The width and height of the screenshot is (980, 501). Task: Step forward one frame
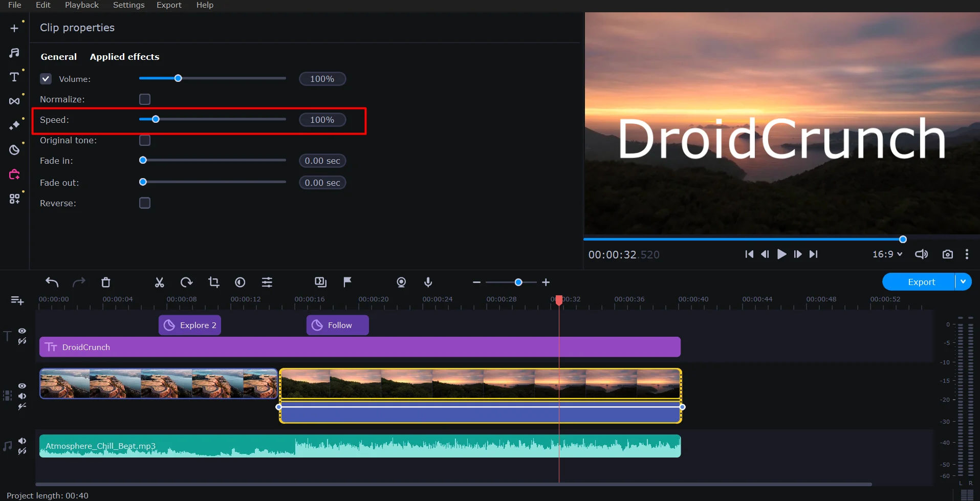pyautogui.click(x=798, y=254)
